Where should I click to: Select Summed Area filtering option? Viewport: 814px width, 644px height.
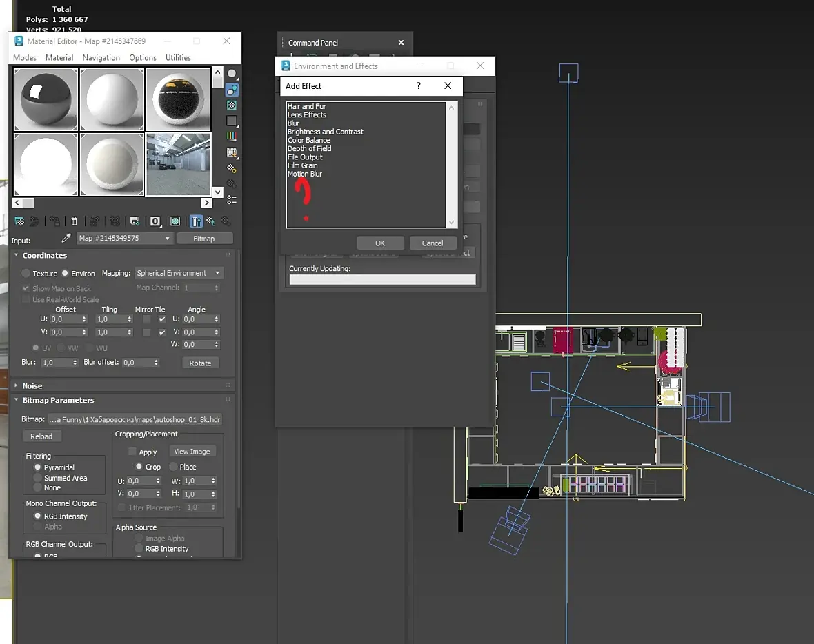point(38,478)
